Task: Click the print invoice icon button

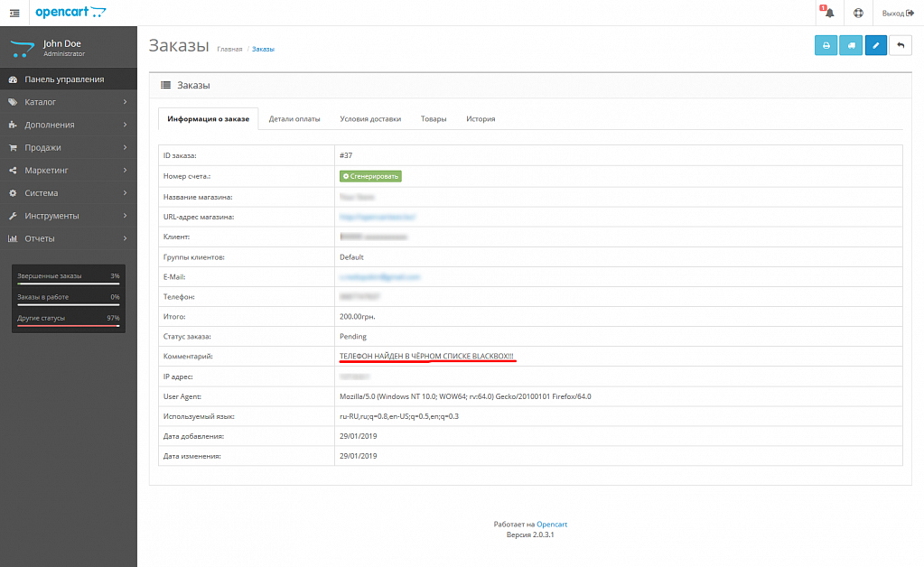Action: click(x=826, y=44)
